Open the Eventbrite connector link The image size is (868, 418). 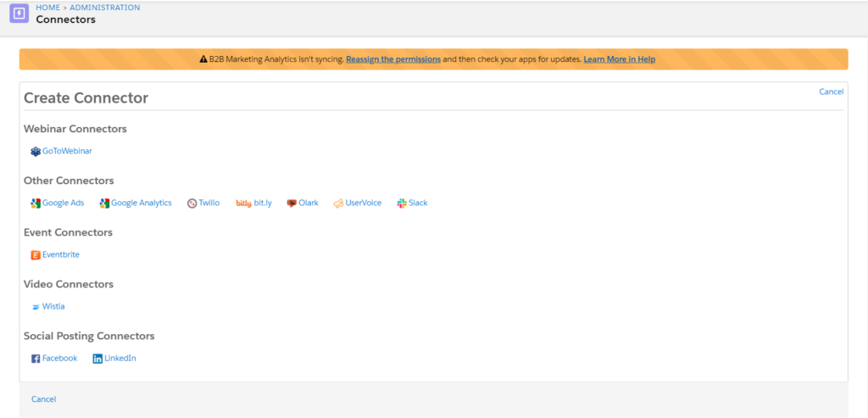(61, 254)
